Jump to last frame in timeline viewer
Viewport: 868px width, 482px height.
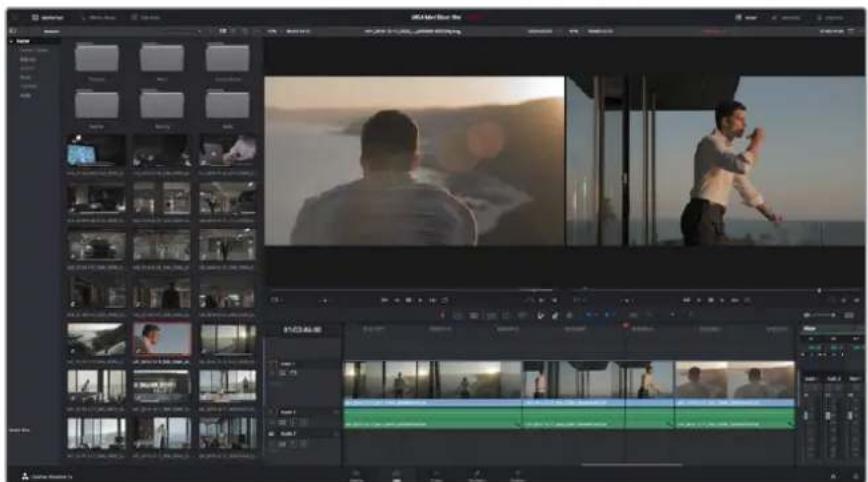(735, 300)
